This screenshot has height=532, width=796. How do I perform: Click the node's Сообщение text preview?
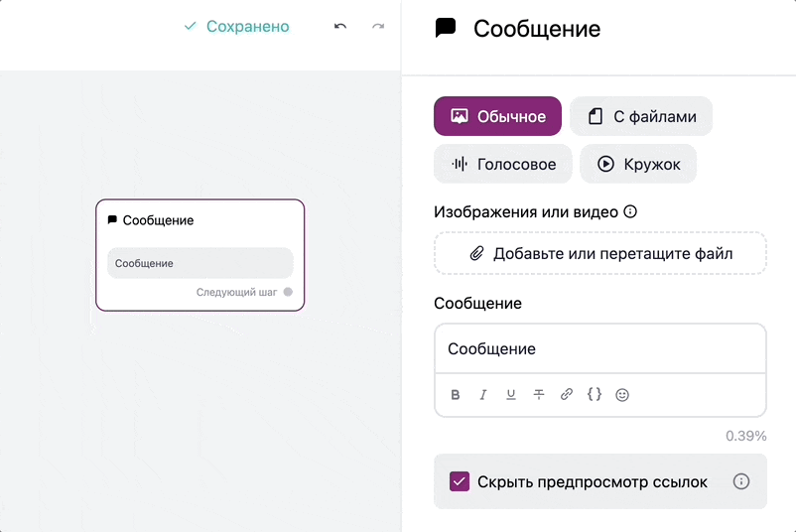(x=200, y=263)
